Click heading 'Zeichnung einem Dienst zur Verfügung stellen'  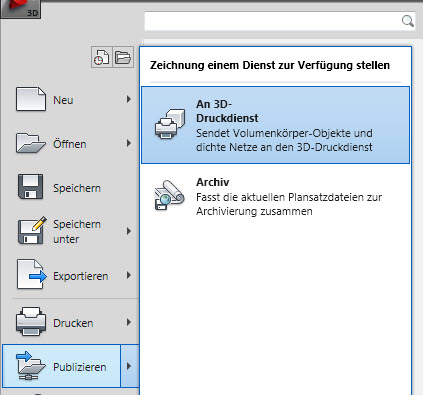coord(270,65)
